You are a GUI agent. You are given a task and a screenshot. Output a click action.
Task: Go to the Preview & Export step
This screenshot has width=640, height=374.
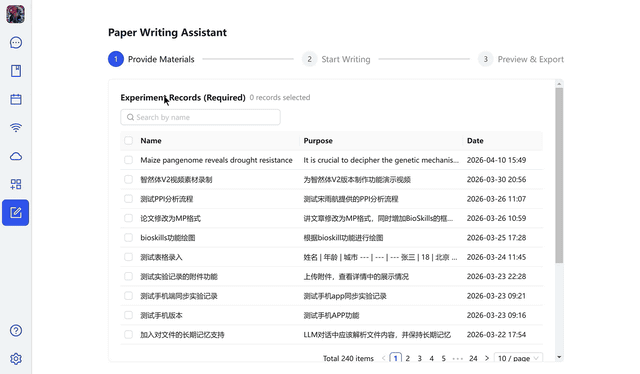click(521, 59)
